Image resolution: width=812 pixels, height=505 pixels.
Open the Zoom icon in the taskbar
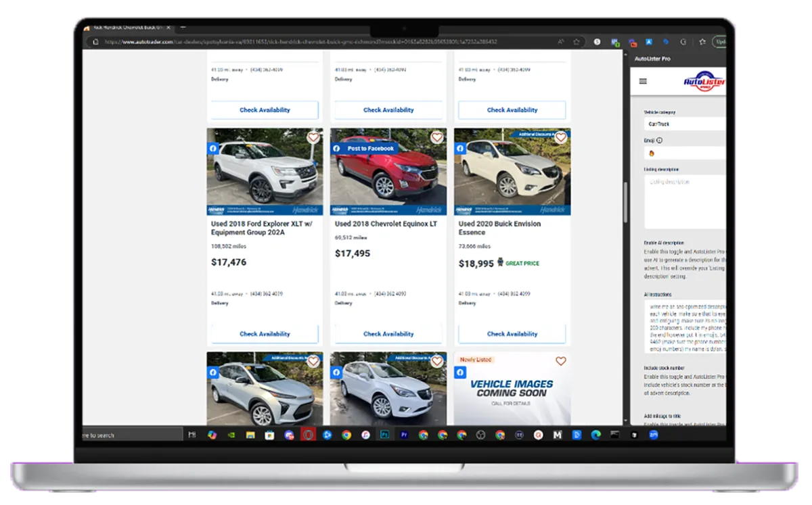tap(654, 435)
